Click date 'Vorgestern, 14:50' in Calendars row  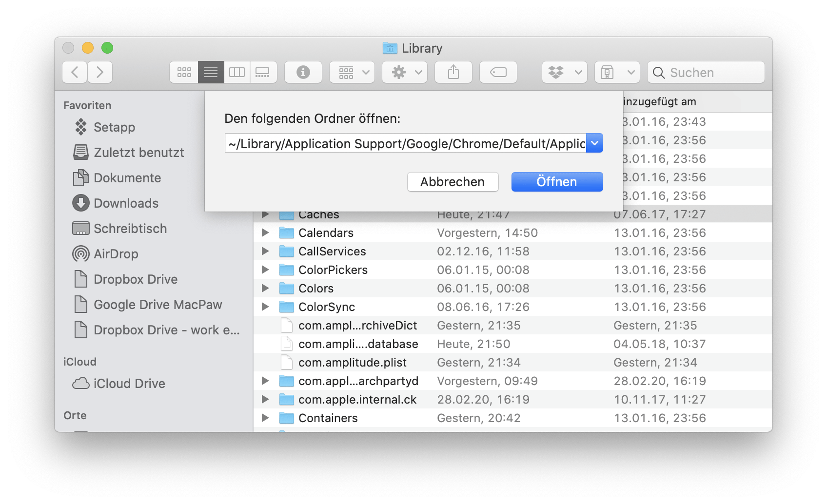click(x=487, y=233)
